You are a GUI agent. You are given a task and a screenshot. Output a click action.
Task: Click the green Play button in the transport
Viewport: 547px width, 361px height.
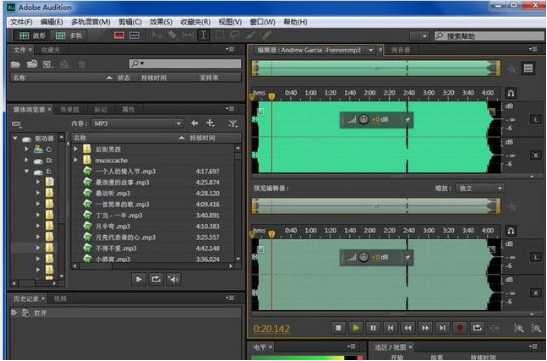tap(355, 328)
